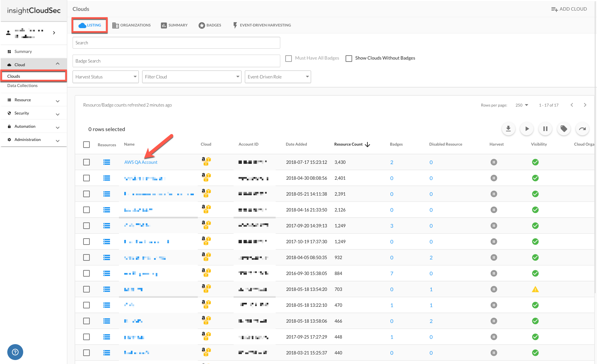Open the Filter Cloud dropdown
Image resolution: width=597 pixels, height=364 pixels.
click(x=192, y=77)
